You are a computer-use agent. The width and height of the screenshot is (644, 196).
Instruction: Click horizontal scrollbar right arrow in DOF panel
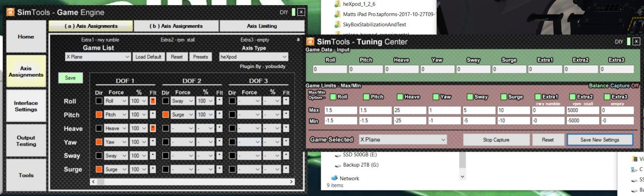tap(291, 182)
